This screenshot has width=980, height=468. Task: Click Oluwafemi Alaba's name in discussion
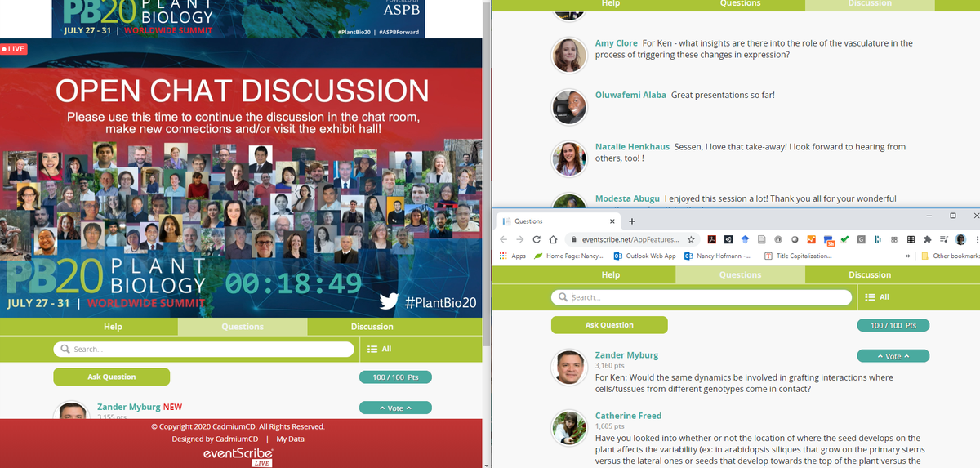pos(630,96)
